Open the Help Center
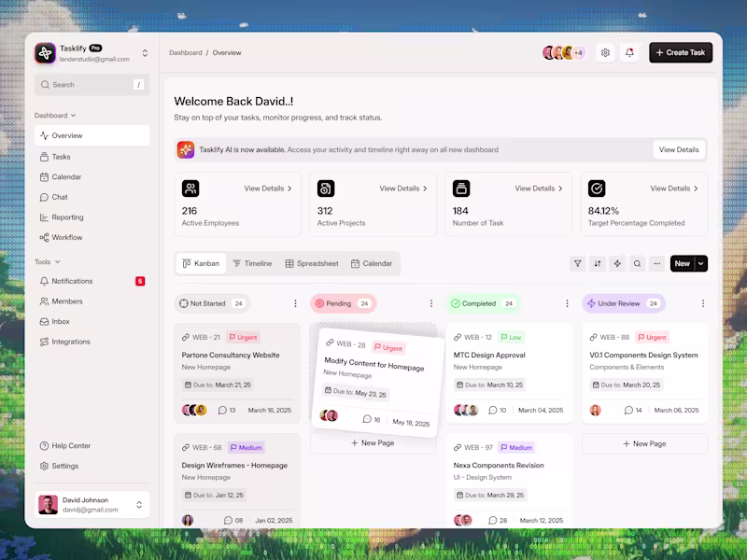 (92, 446)
